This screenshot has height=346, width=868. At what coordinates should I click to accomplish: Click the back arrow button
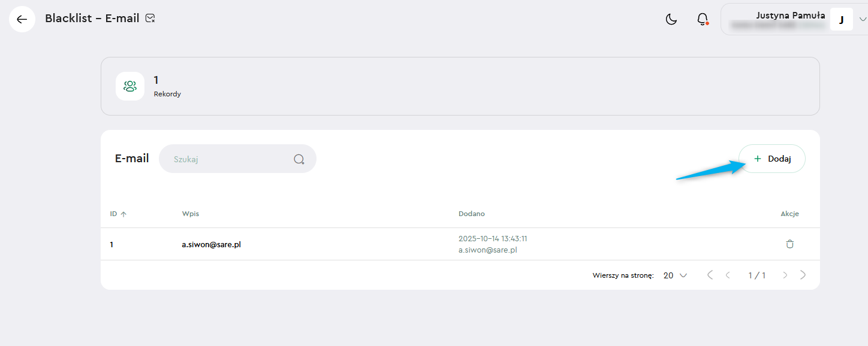click(x=22, y=19)
